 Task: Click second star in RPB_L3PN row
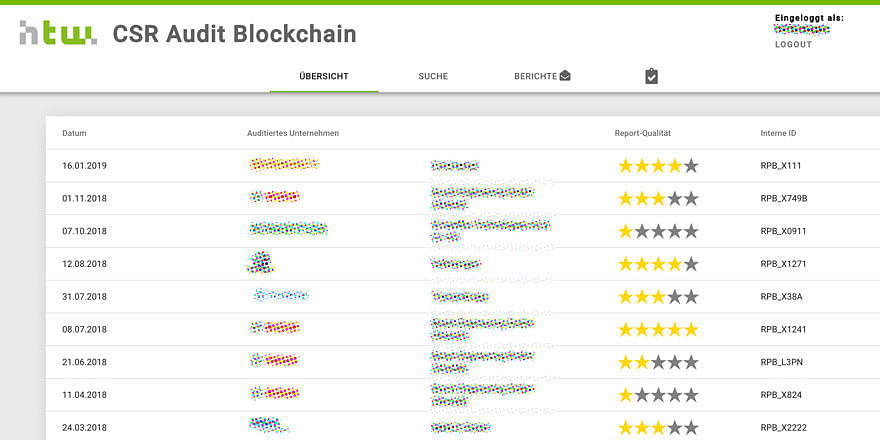[642, 362]
